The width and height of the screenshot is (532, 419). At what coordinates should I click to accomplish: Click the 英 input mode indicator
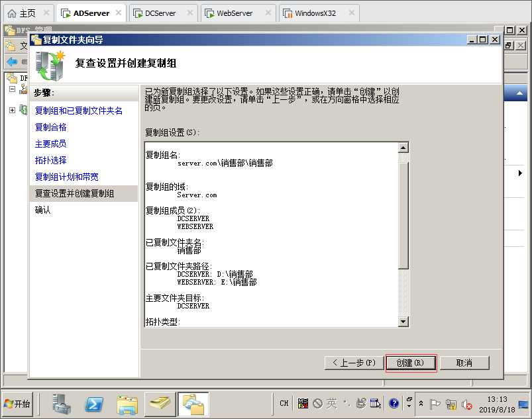click(x=331, y=403)
